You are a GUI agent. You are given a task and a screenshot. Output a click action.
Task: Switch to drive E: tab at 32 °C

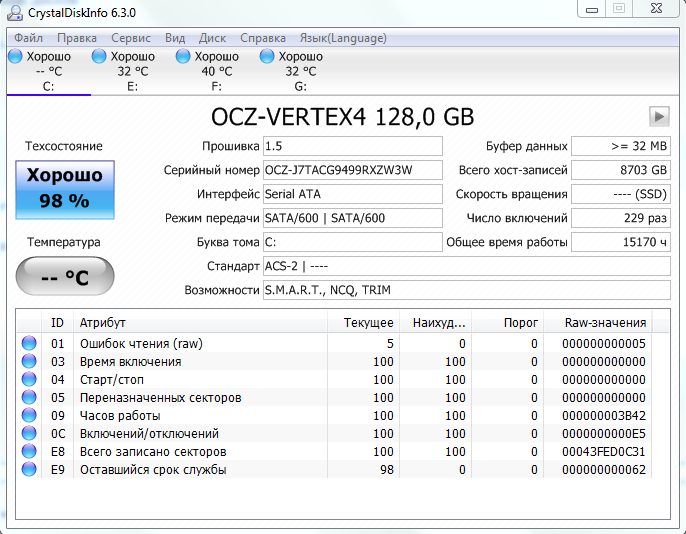point(133,71)
